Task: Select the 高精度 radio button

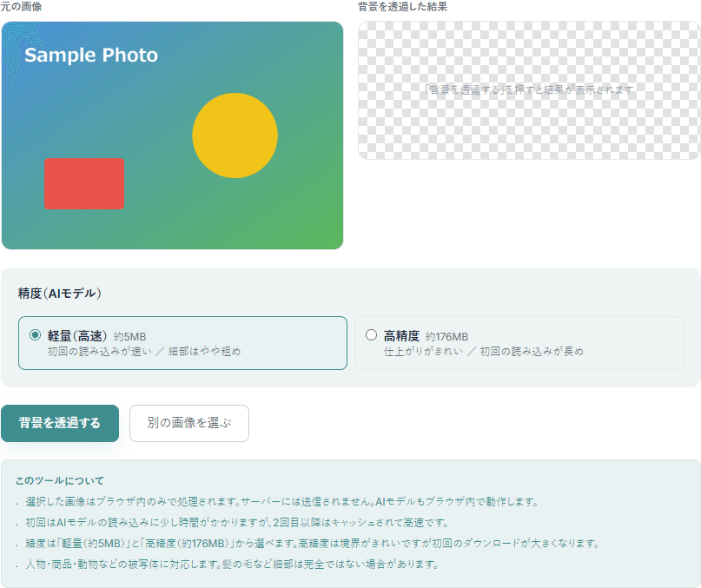Action: (371, 335)
